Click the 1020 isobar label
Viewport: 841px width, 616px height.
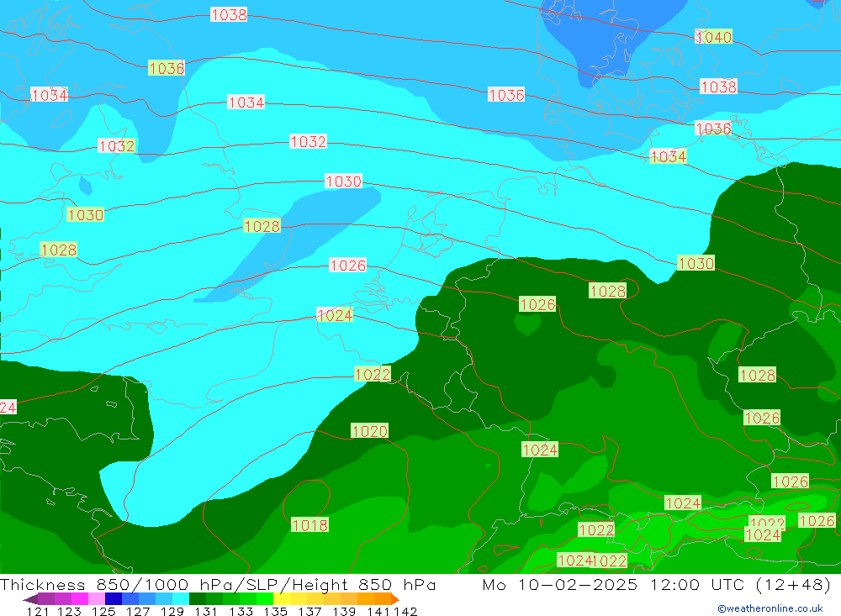click(369, 431)
